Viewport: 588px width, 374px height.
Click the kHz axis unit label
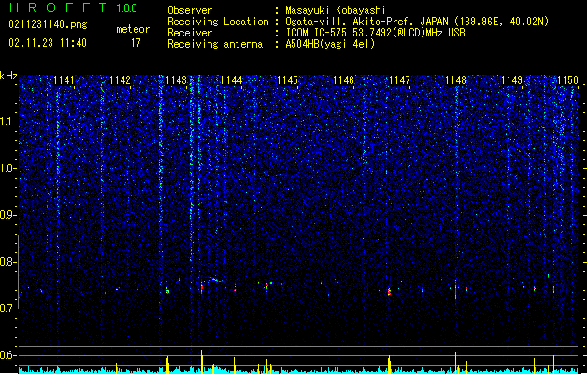(x=8, y=76)
